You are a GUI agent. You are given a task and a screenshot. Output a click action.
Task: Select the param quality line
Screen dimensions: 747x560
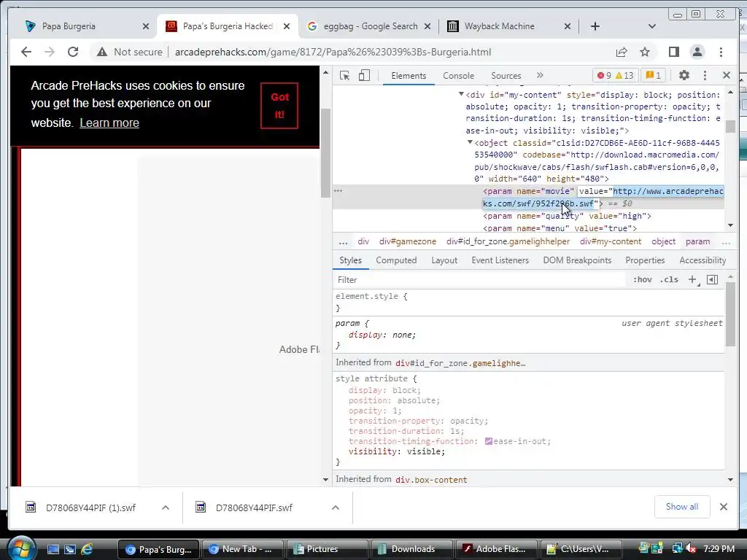click(x=567, y=216)
